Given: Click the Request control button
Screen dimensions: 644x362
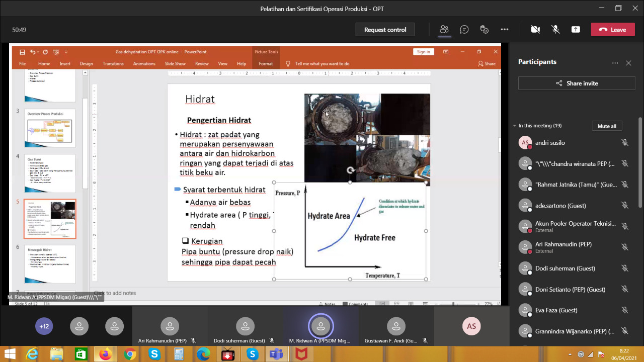Looking at the screenshot, I should (385, 30).
